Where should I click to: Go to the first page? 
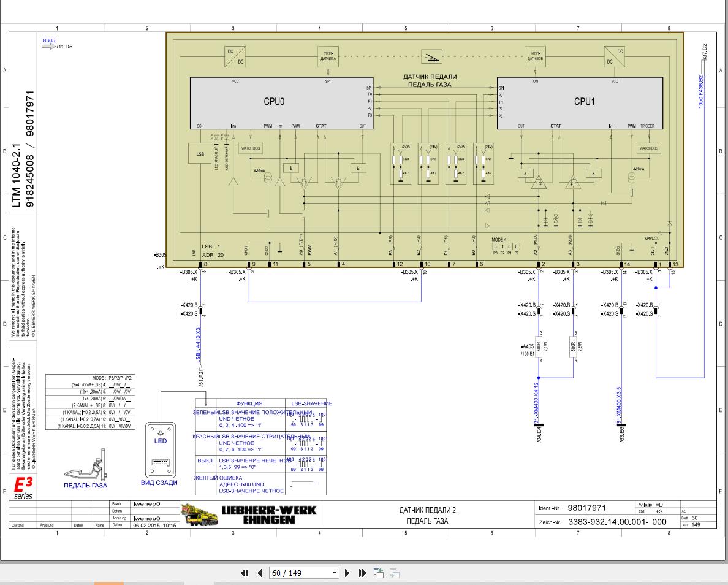[x=245, y=573]
